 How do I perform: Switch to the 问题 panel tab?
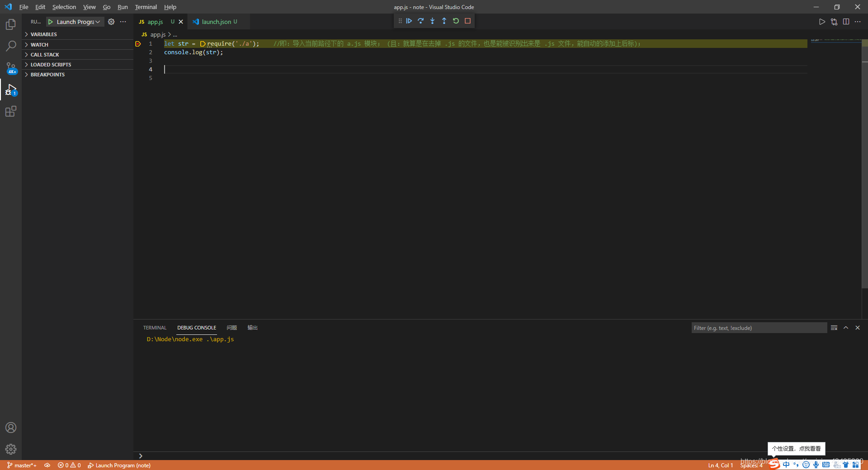coord(231,328)
